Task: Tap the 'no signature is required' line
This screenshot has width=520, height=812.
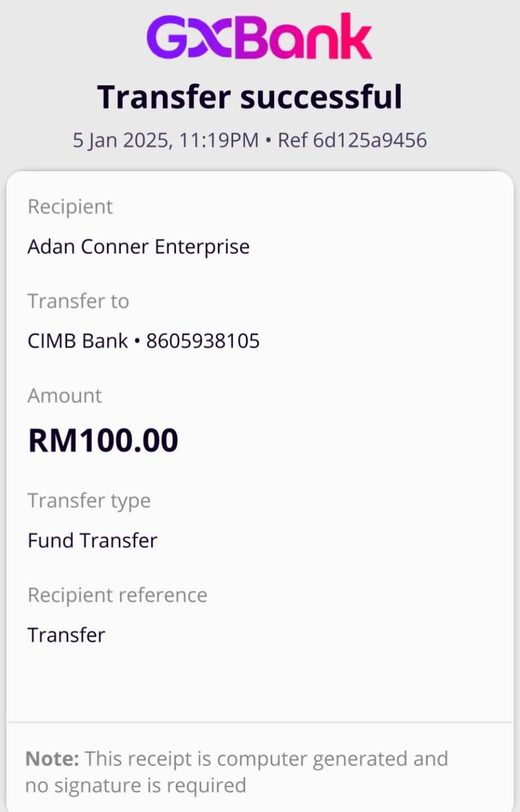Action: pos(136,786)
